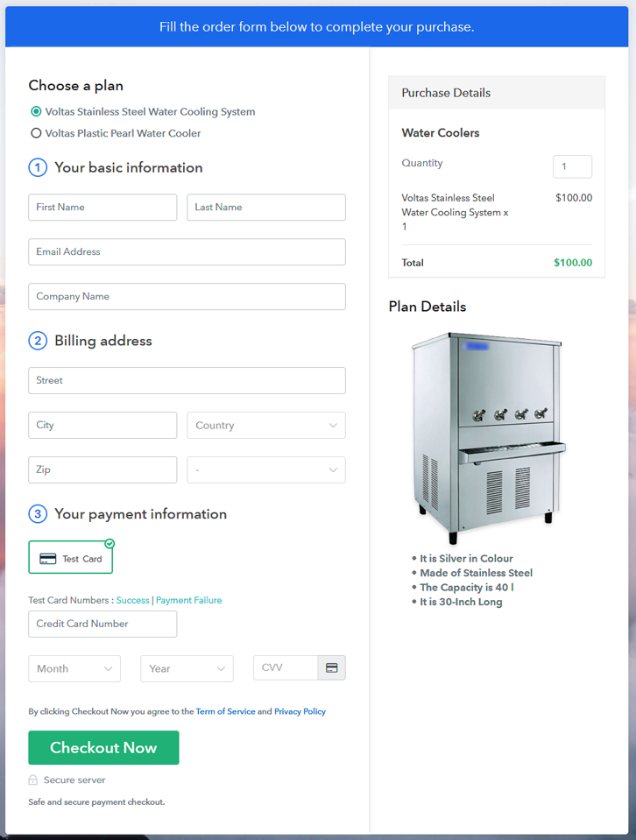Open the Term of Service link

225,711
